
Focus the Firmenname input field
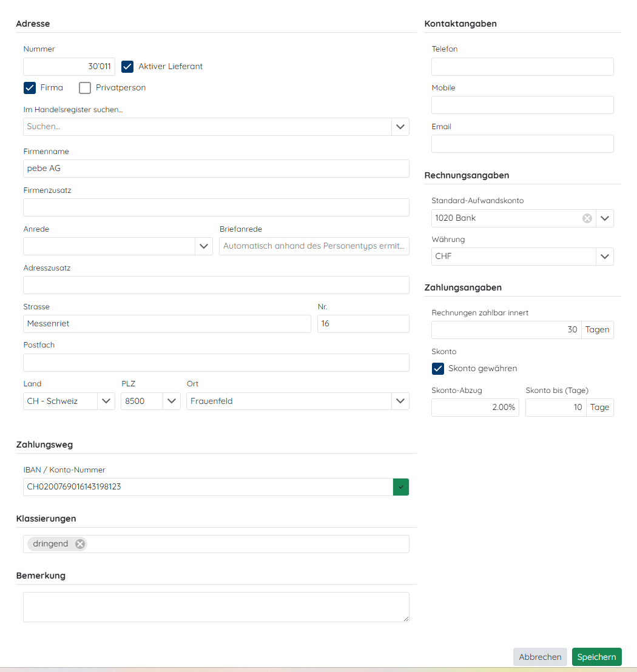click(x=216, y=169)
